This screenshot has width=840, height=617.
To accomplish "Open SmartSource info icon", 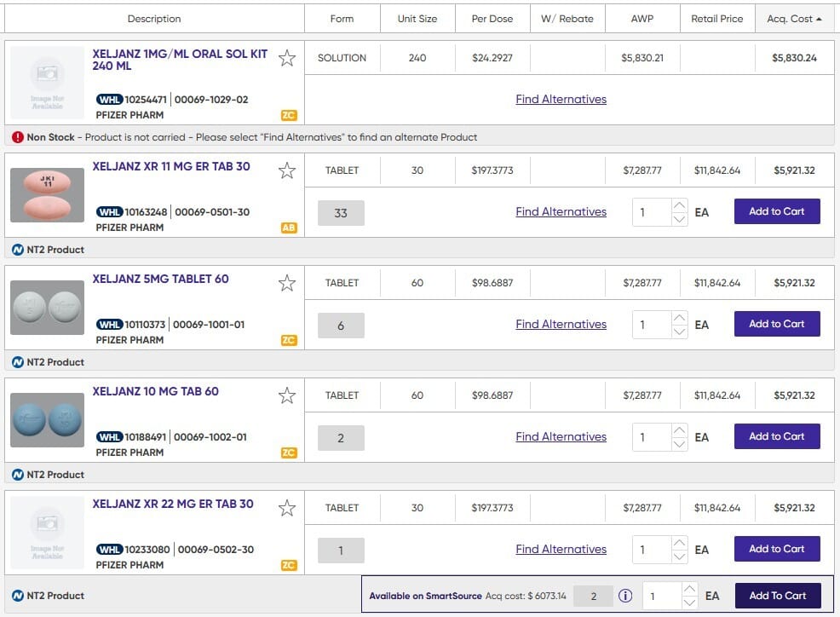I will coord(625,596).
